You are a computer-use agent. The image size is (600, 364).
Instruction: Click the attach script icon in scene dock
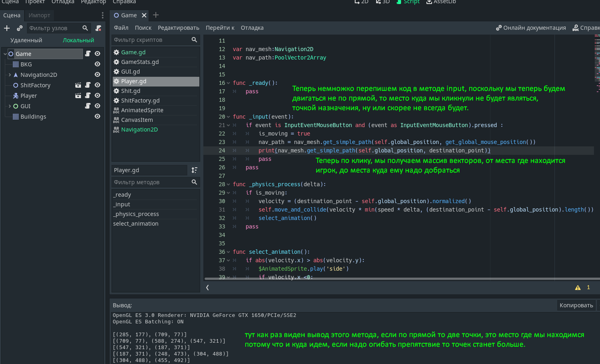[x=98, y=28]
